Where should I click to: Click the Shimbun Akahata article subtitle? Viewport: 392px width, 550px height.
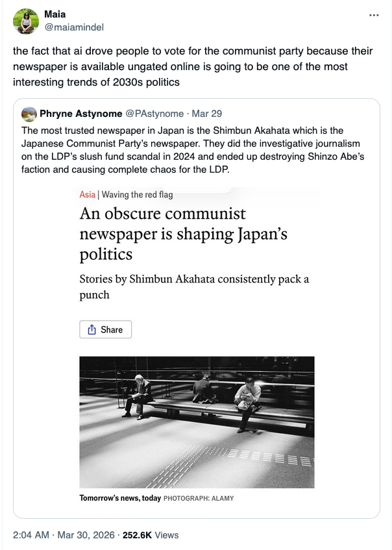tap(194, 287)
